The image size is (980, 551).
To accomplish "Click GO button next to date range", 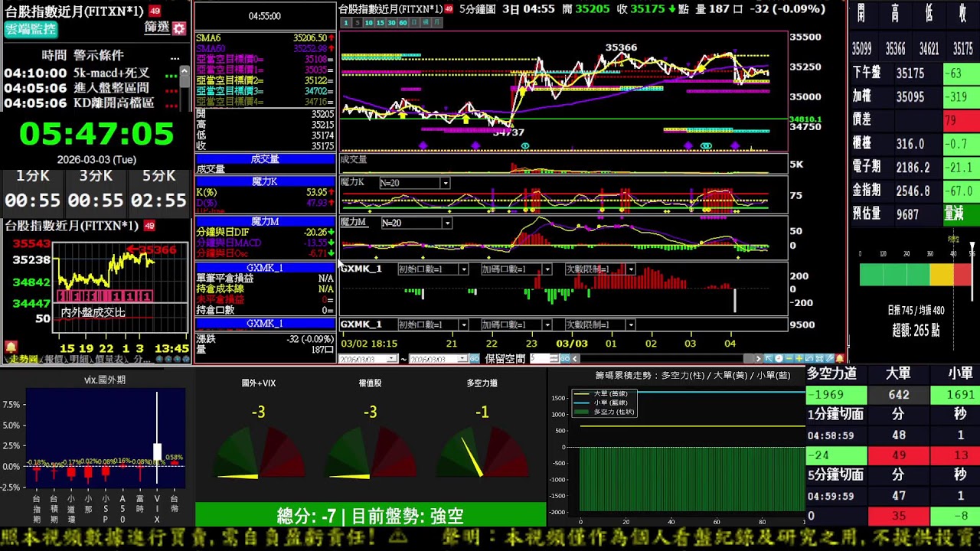I will coord(475,358).
